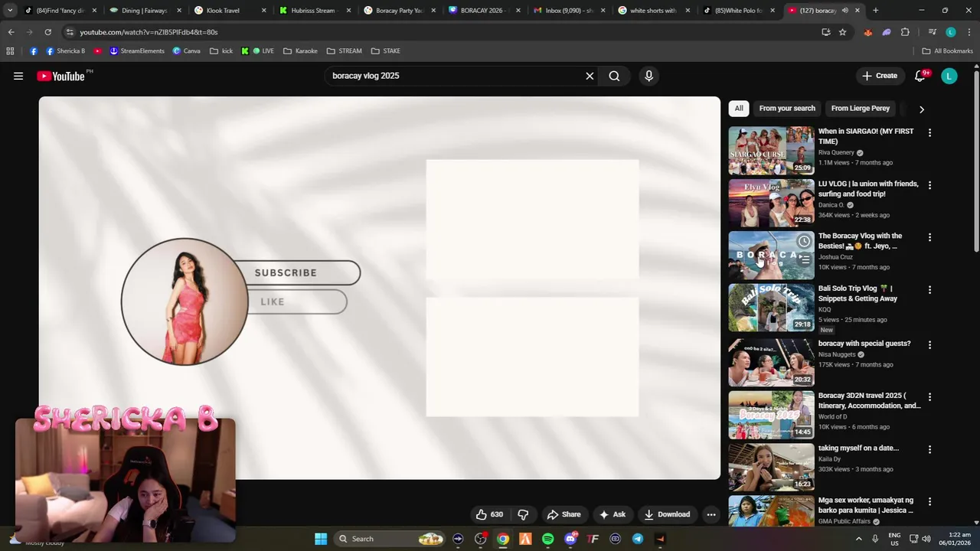Open Karaoke bookmarks folder

pyautogui.click(x=300, y=51)
